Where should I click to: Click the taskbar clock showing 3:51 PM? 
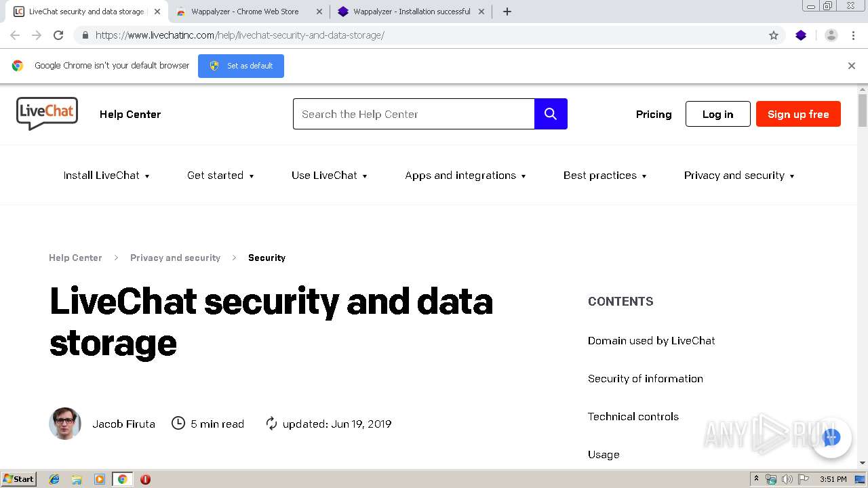click(833, 479)
